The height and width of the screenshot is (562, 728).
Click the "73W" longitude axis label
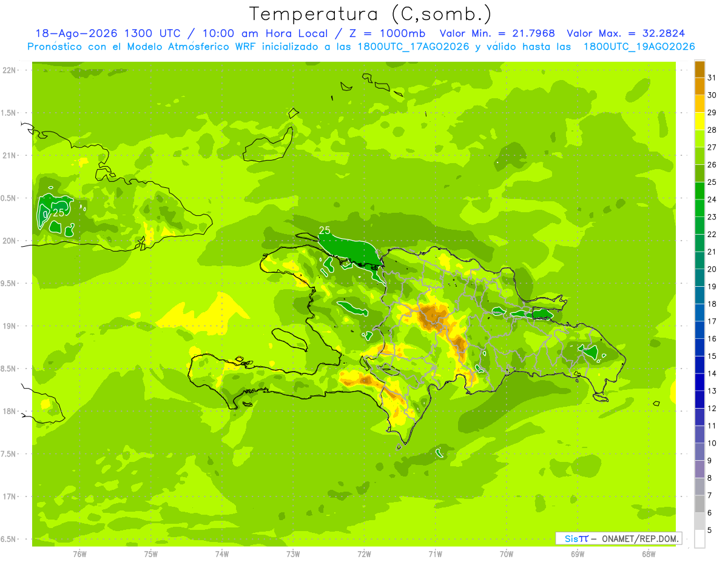tap(293, 555)
